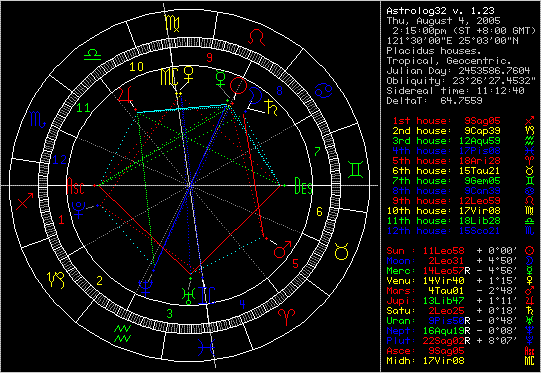Click the red Jupiter symbol in the chart wheel

click(x=125, y=95)
